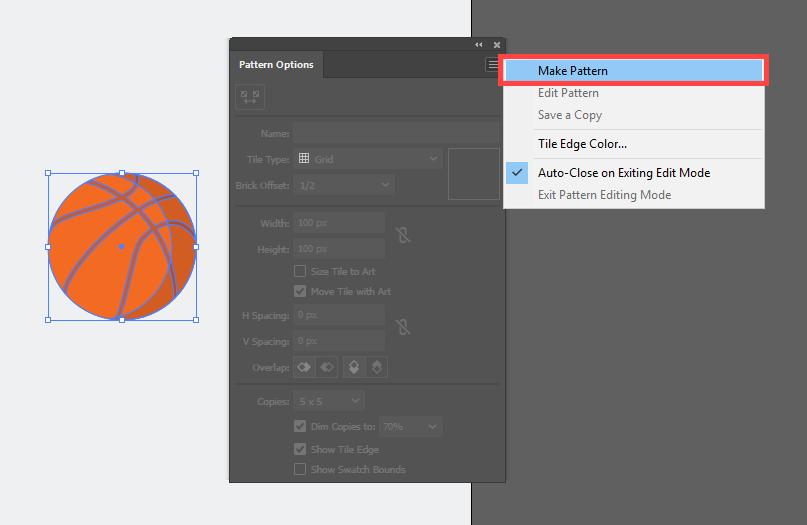This screenshot has width=807, height=525.
Task: Click the H and V spacing link icon
Action: 402,327
